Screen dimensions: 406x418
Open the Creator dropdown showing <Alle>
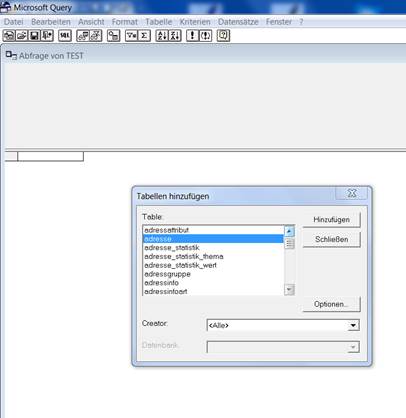click(x=283, y=325)
